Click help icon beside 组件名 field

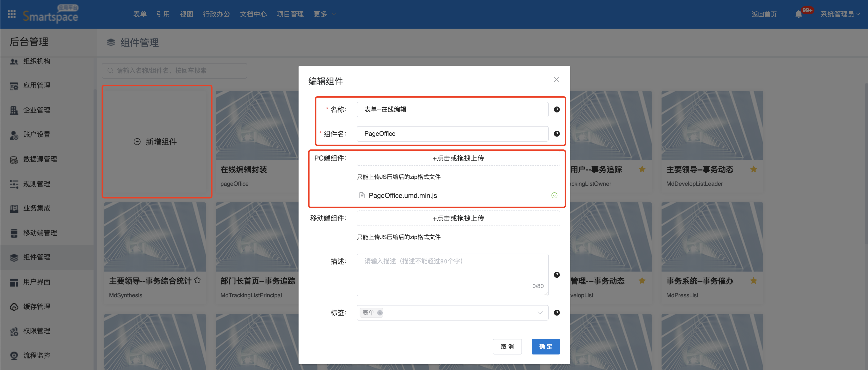[557, 134]
